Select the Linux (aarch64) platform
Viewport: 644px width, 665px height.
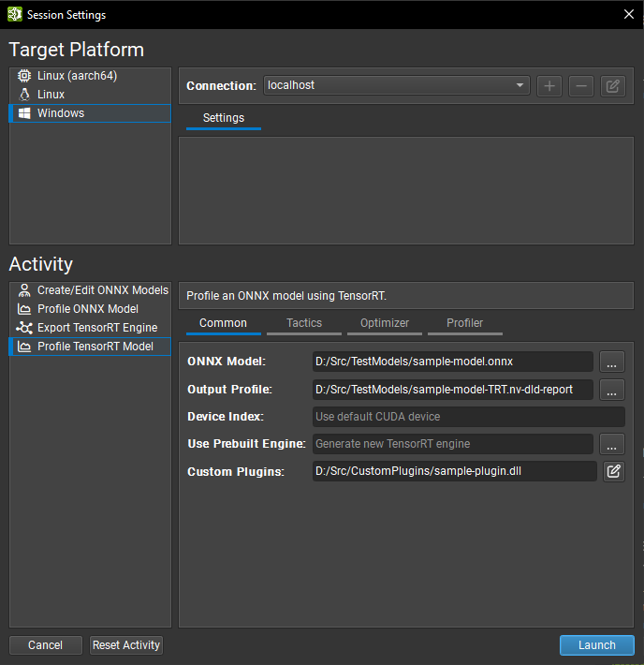pos(77,75)
